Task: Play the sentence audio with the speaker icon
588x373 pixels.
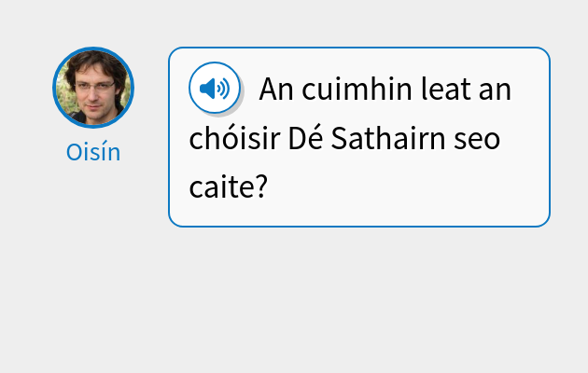Action: pos(215,89)
